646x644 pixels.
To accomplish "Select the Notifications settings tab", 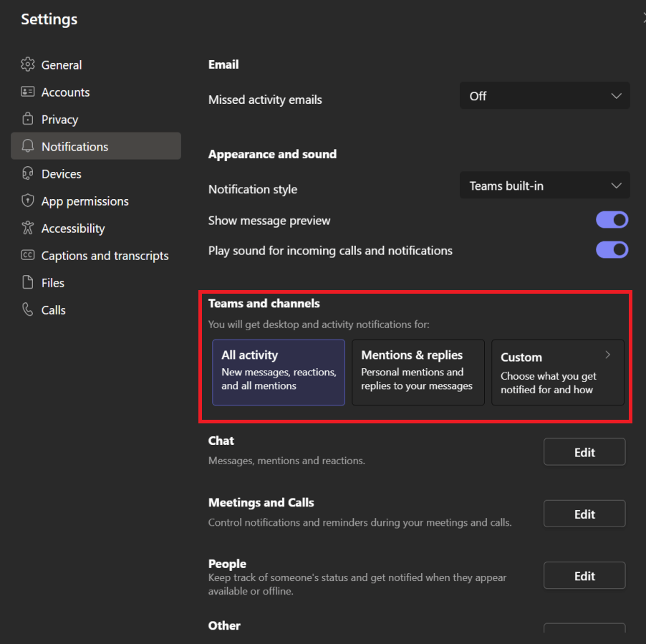I will click(x=74, y=146).
